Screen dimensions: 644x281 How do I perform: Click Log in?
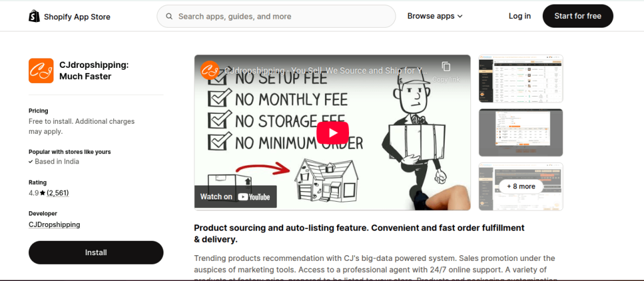(519, 16)
